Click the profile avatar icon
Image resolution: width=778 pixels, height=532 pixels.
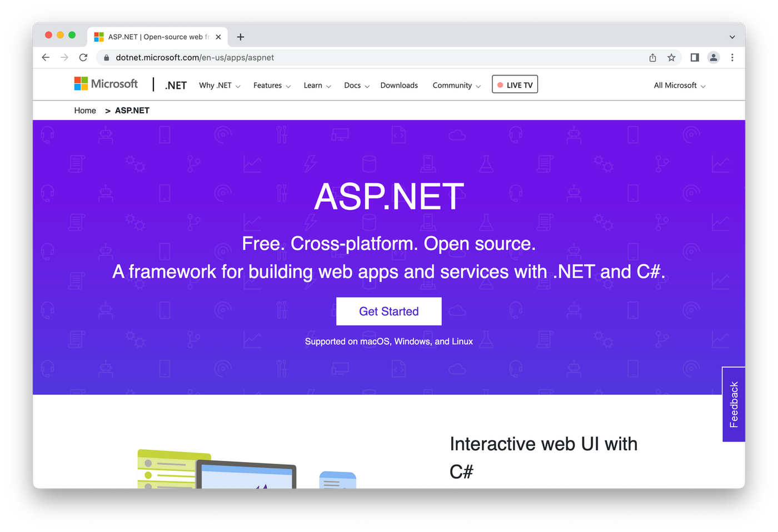click(714, 57)
